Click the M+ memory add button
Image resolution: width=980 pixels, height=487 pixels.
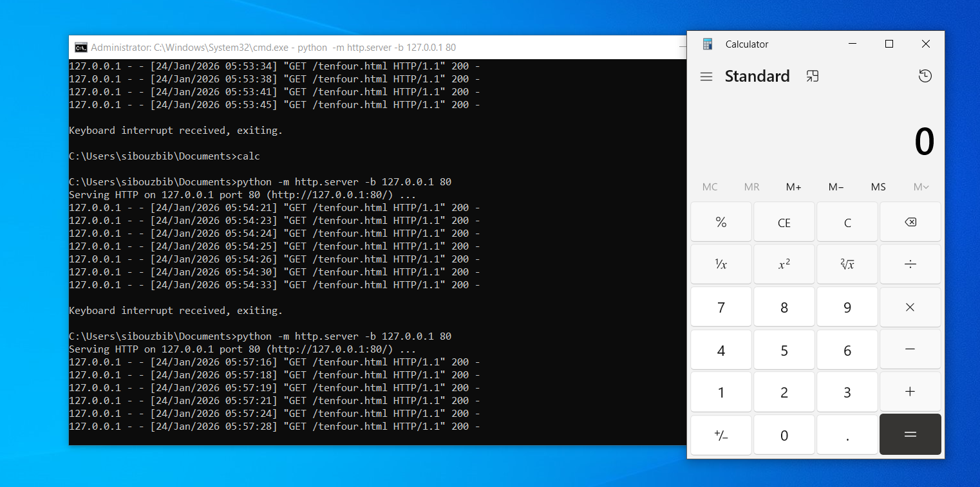tap(793, 187)
